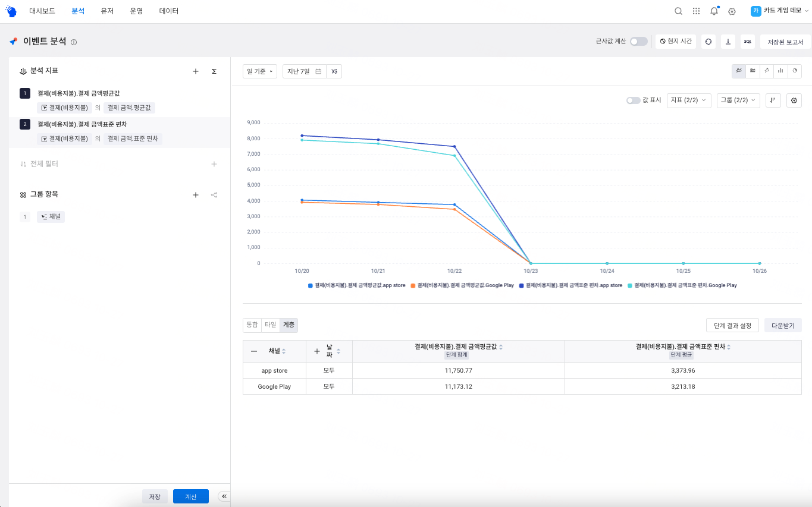812x507 pixels.
Task: Collapse 채널 column with minus icon
Action: (254, 351)
